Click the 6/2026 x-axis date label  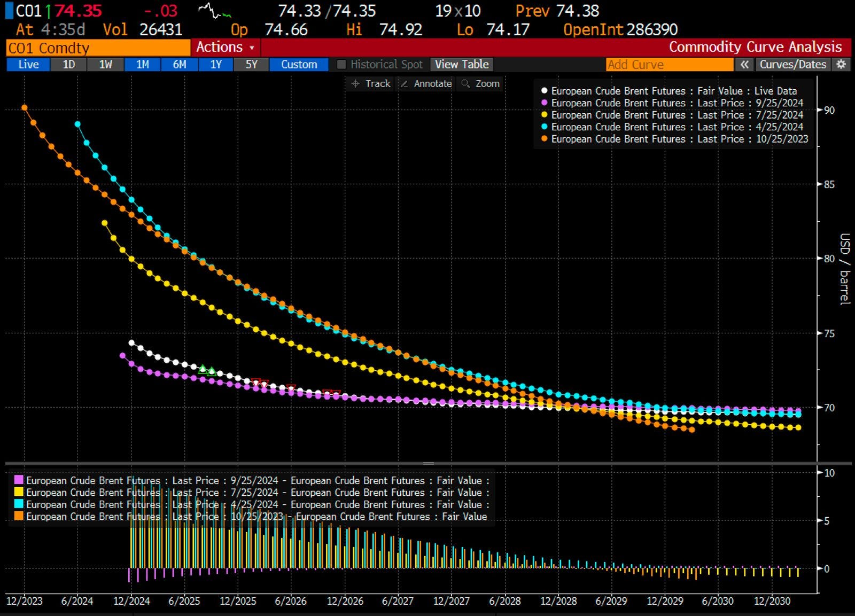click(x=291, y=601)
